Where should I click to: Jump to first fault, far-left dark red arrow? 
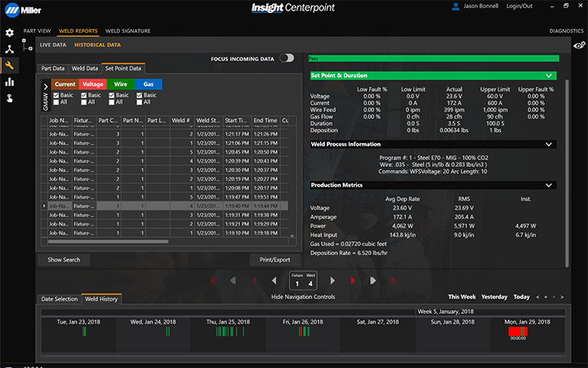pos(212,280)
